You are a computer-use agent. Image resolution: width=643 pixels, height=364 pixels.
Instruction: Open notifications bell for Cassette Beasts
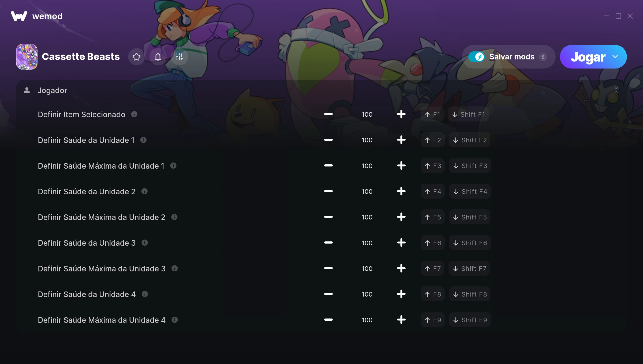click(158, 57)
